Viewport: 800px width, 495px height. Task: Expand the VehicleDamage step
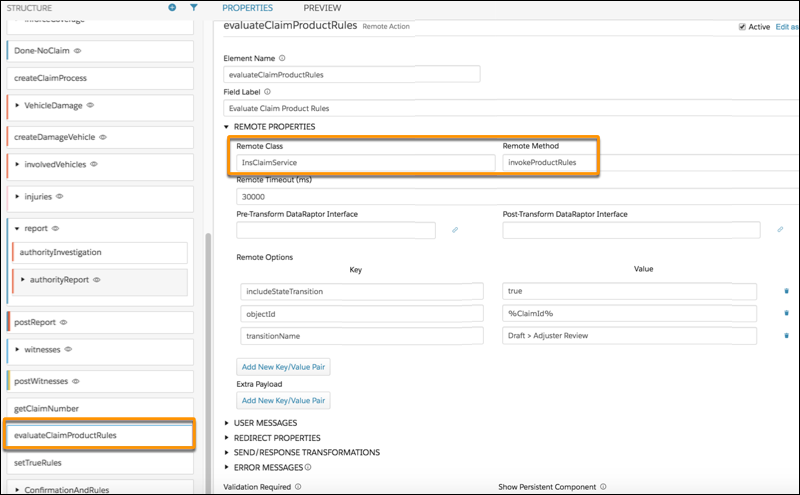click(17, 105)
